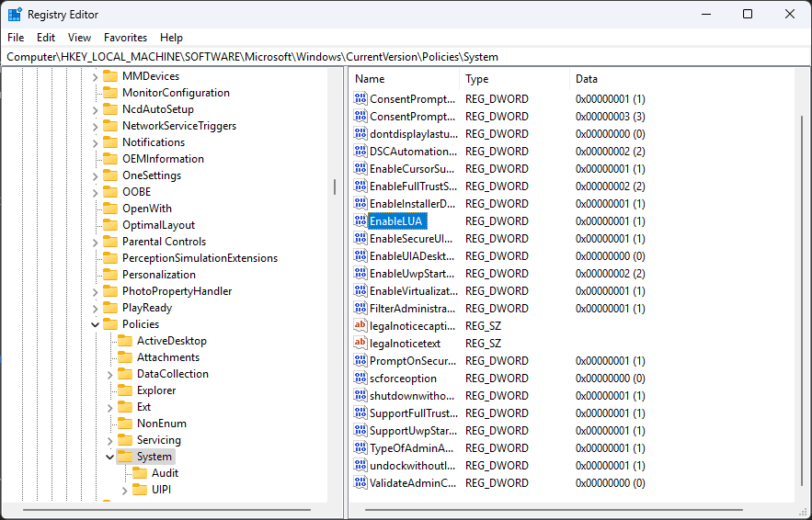Select the NonEnum key
812x520 pixels.
pos(162,424)
